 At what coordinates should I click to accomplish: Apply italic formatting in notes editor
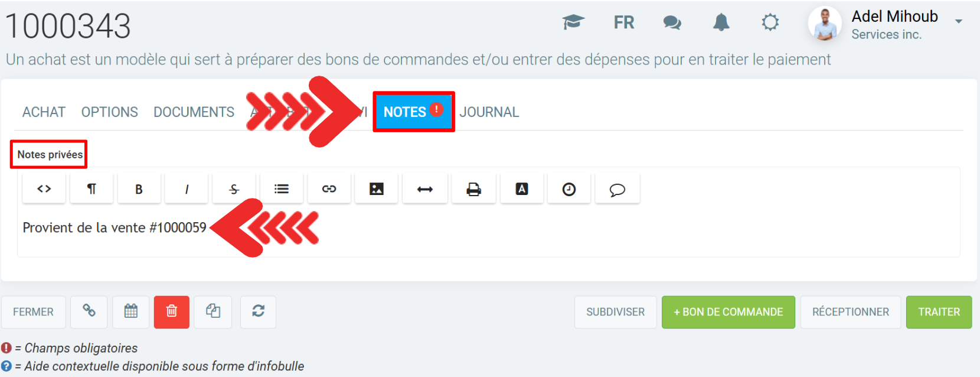pos(187,189)
